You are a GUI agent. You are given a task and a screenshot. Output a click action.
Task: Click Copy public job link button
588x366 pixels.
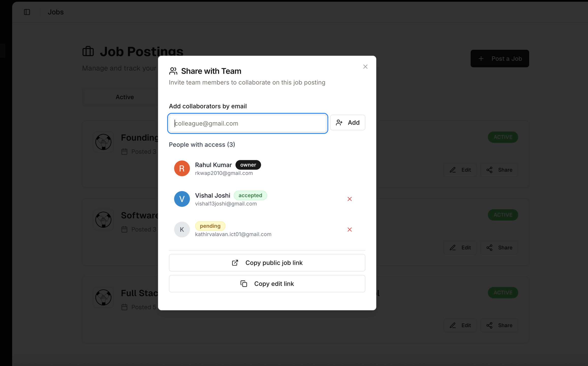coord(267,263)
